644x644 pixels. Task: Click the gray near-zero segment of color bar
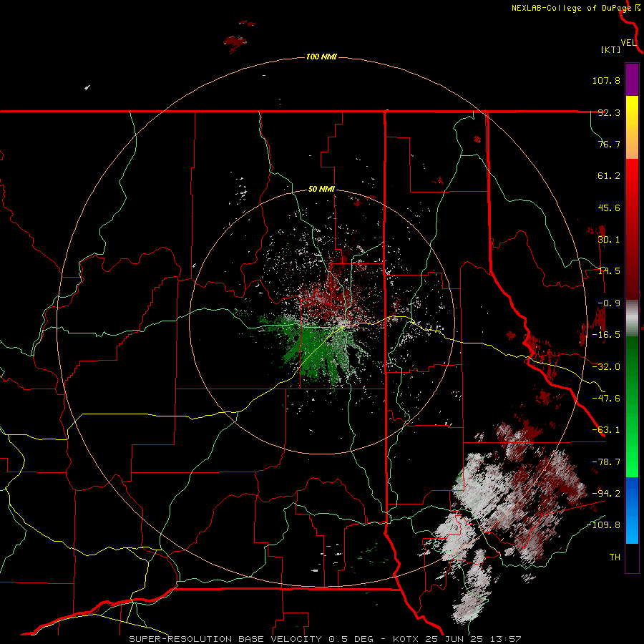click(632, 318)
